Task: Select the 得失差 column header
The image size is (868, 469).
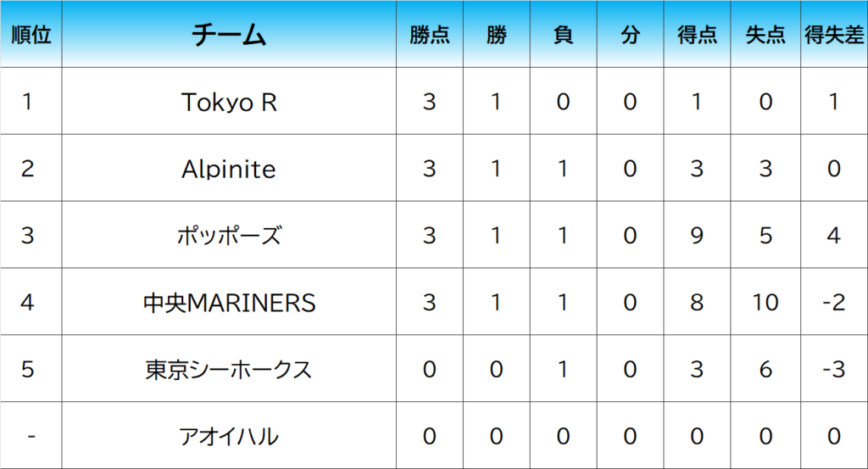Action: pos(834,35)
